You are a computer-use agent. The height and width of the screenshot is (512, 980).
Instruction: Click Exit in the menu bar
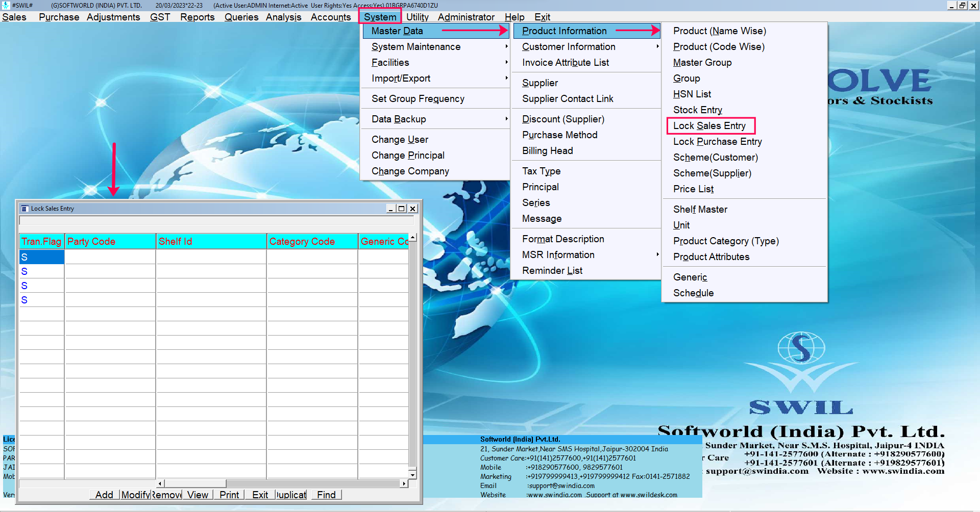(542, 17)
